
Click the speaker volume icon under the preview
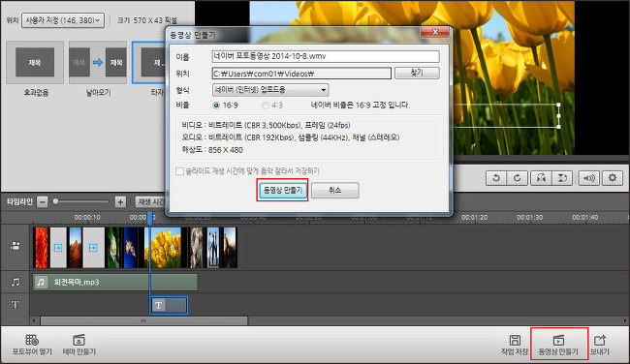pos(588,178)
